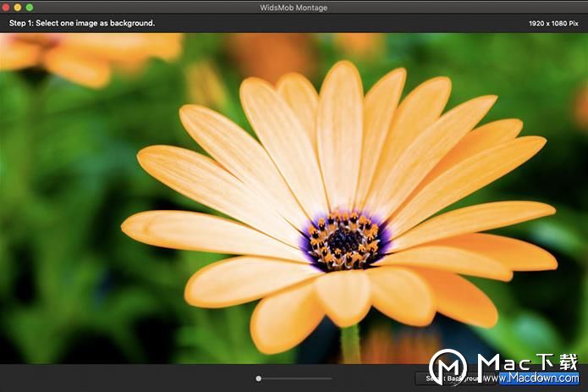This screenshot has width=588, height=392.
Task: Click the Select Background button
Action: pos(454,378)
